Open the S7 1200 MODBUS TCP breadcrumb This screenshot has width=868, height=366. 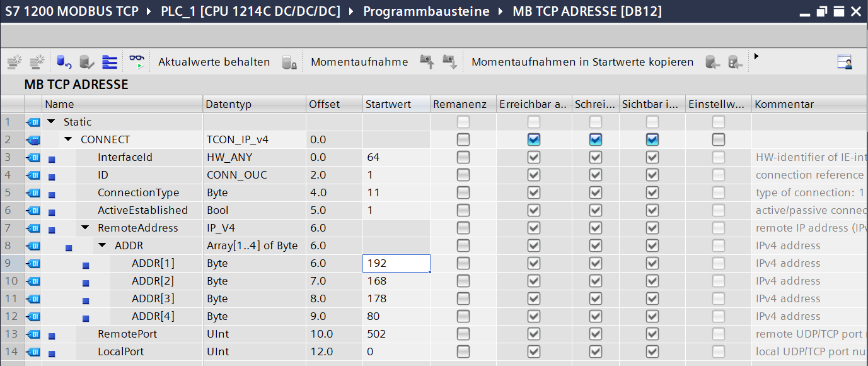72,11
